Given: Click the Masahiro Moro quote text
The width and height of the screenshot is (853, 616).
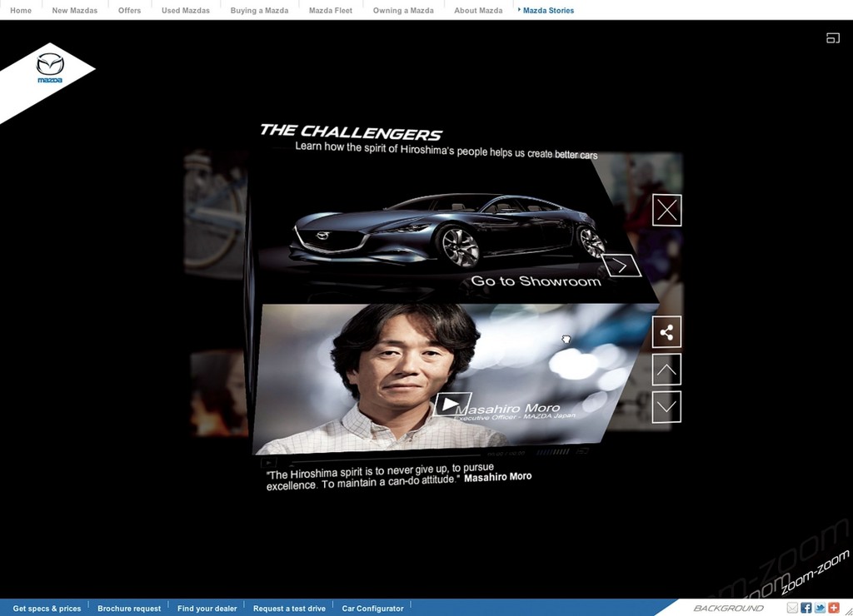Looking at the screenshot, I should coord(399,477).
